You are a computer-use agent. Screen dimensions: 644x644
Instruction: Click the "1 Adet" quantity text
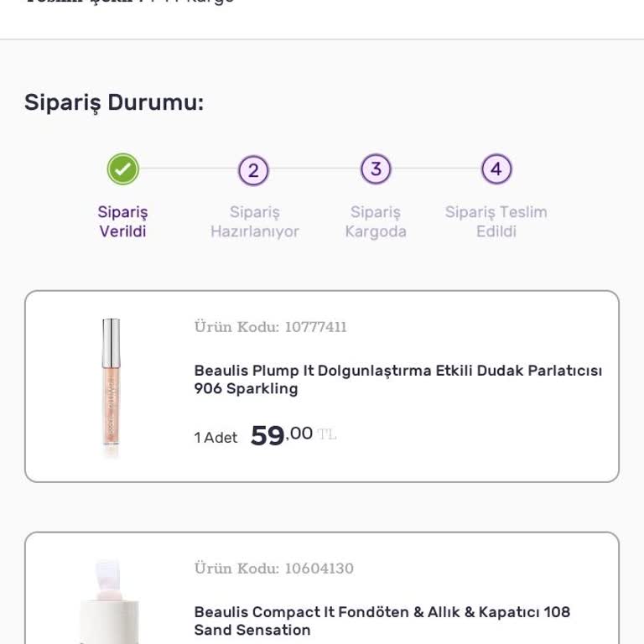tap(216, 438)
